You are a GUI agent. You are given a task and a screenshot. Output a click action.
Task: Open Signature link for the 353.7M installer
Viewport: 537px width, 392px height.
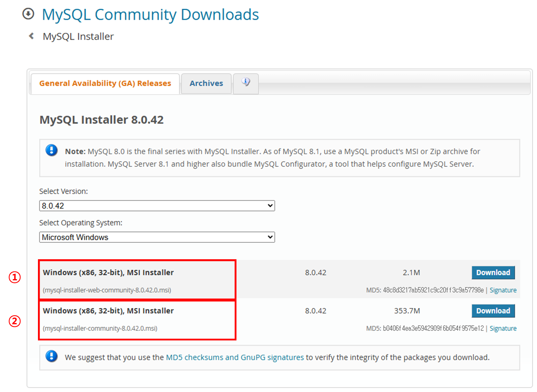click(x=503, y=329)
